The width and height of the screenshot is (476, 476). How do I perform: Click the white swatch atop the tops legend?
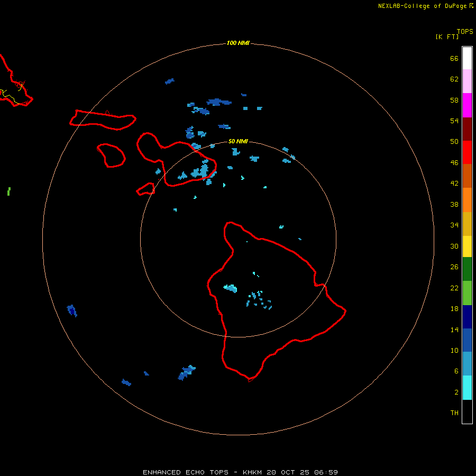[x=467, y=58]
